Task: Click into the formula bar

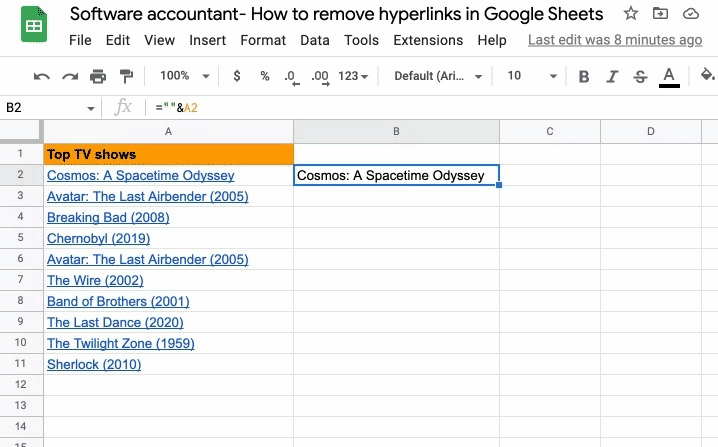Action: point(430,108)
